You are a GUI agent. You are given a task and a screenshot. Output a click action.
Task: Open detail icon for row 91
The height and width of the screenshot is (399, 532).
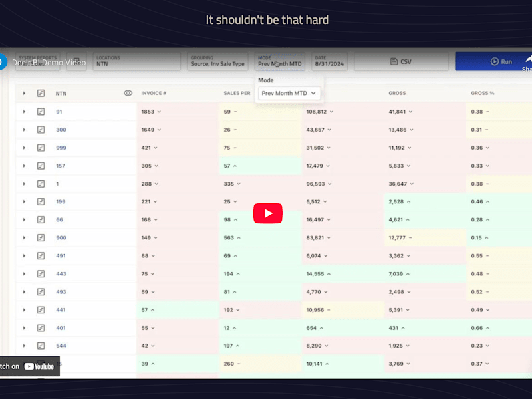click(x=41, y=112)
